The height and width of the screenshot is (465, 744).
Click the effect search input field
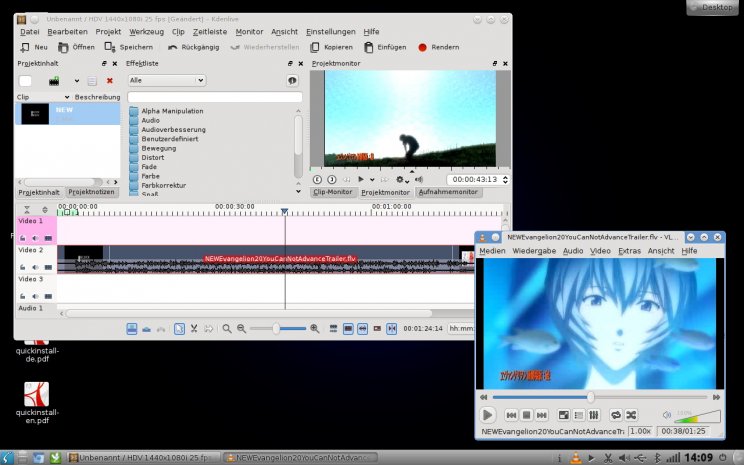[x=215, y=97]
